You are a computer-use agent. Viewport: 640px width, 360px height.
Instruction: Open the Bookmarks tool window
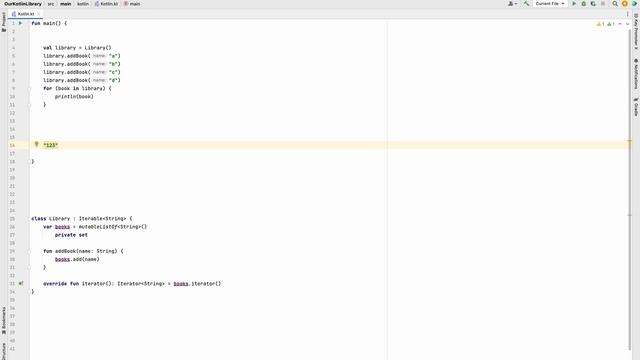[x=4, y=321]
